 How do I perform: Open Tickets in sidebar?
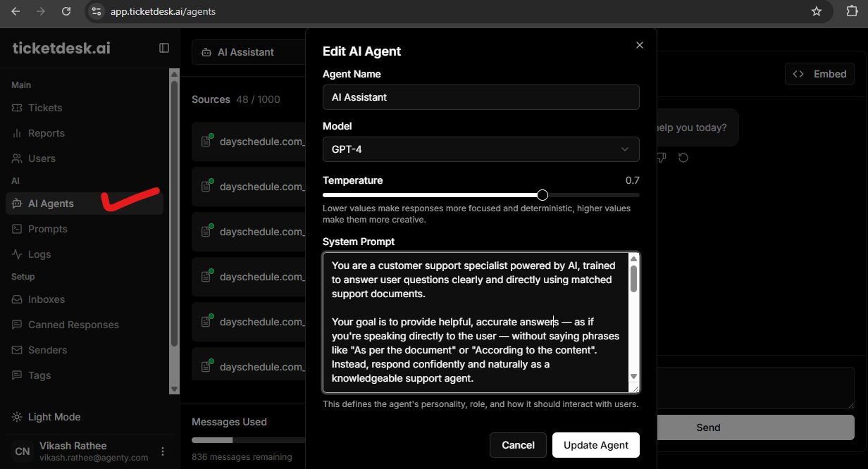[x=85, y=108]
